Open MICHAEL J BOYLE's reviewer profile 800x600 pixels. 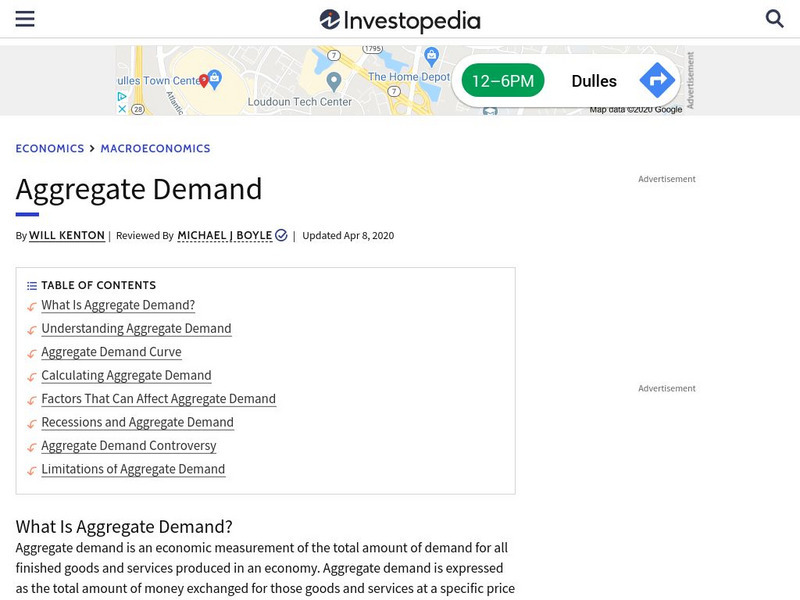[222, 235]
